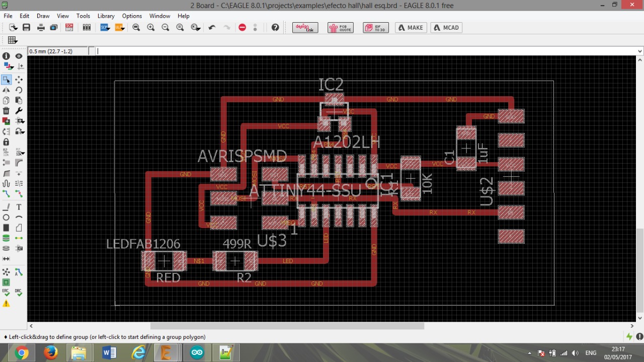This screenshot has height=362, width=644.
Task: Select the Ratsnest tool
Action: (x=6, y=272)
